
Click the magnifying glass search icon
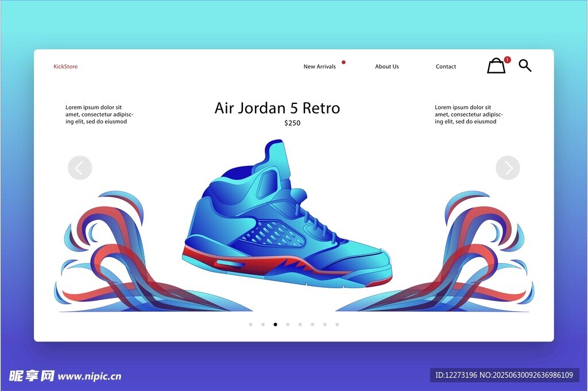(x=525, y=65)
